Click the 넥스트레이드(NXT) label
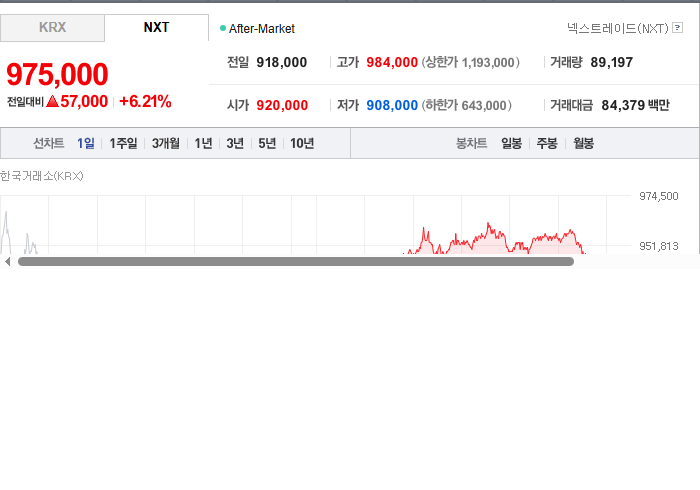The height and width of the screenshot is (490, 700). click(618, 28)
